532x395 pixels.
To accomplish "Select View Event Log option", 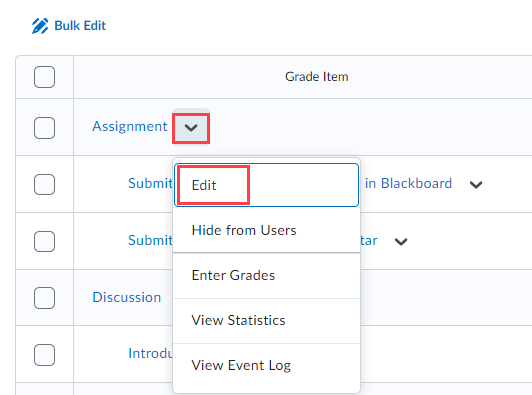I will pyautogui.click(x=266, y=366).
